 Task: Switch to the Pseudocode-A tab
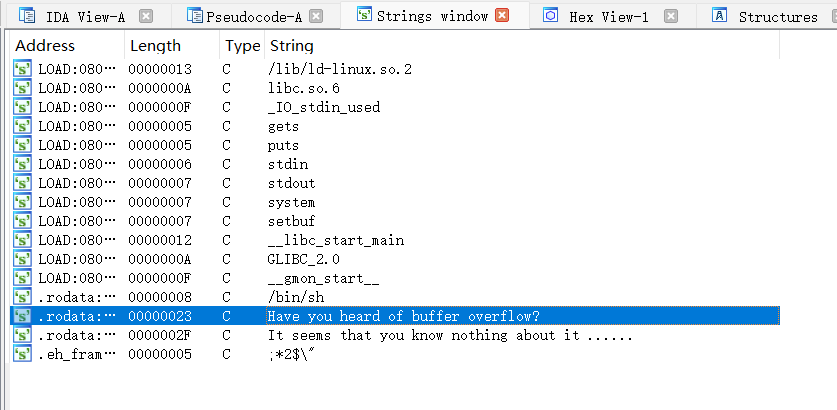257,17
